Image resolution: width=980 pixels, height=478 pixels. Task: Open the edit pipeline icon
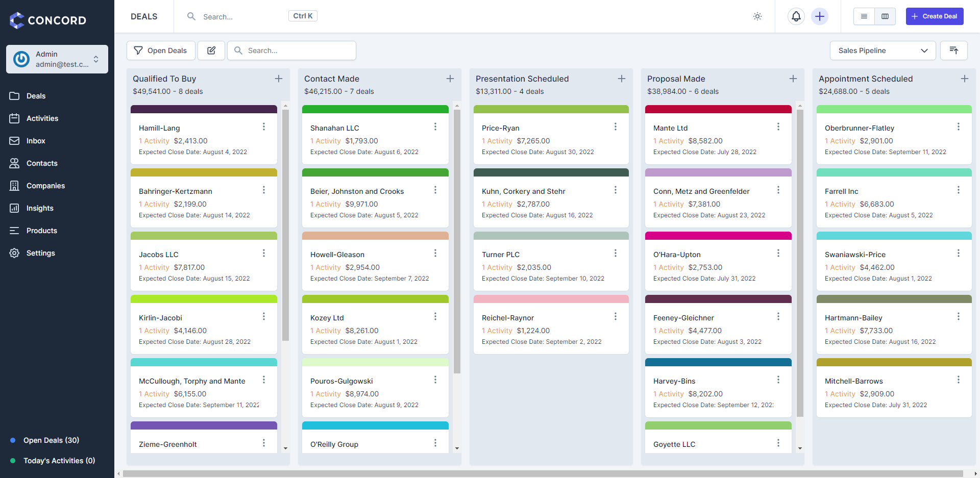[x=211, y=50]
